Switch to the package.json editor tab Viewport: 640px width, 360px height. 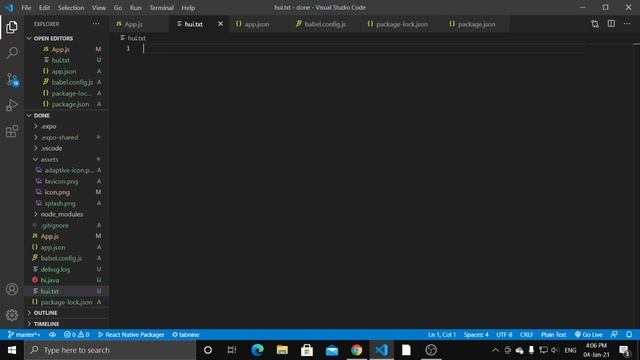(x=476, y=24)
